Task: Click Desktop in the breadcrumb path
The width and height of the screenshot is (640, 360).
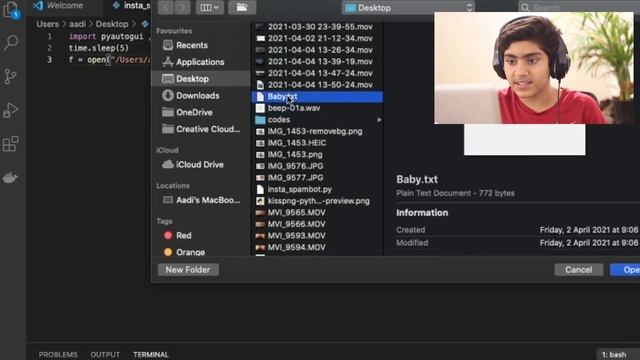Action: 112,24
